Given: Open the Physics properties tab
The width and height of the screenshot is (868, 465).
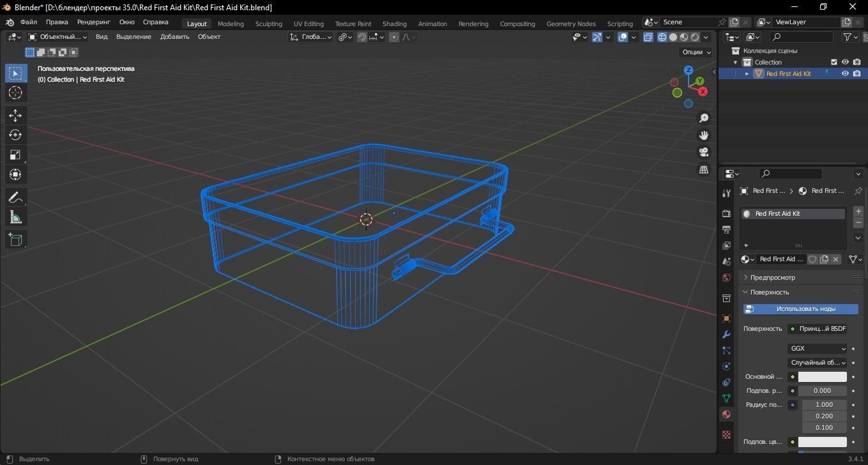Looking at the screenshot, I should point(726,366).
